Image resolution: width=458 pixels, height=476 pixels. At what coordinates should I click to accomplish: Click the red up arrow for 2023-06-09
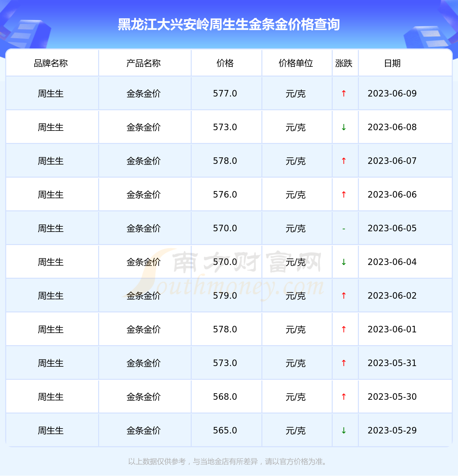pyautogui.click(x=344, y=94)
